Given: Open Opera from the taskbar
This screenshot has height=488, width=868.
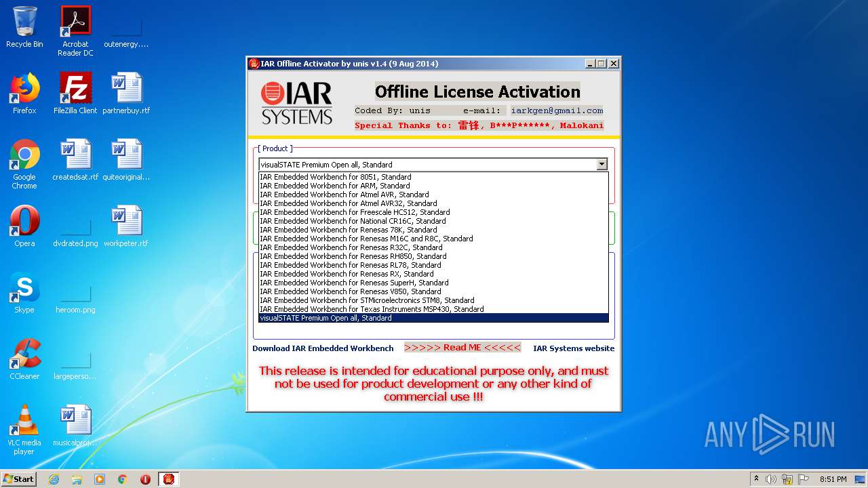Looking at the screenshot, I should tap(145, 479).
